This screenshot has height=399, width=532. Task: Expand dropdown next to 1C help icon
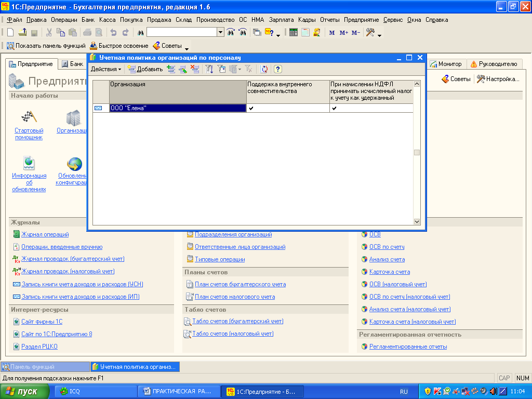pos(278,35)
